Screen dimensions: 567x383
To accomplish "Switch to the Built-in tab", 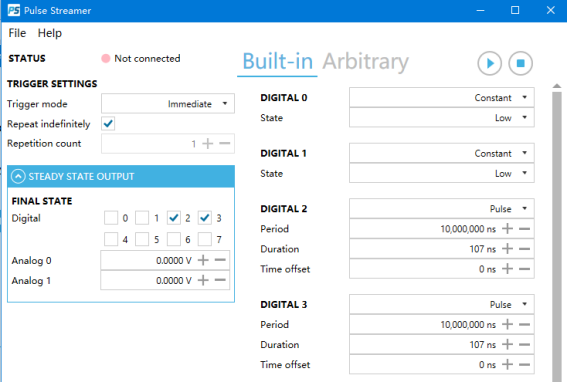I will (277, 61).
